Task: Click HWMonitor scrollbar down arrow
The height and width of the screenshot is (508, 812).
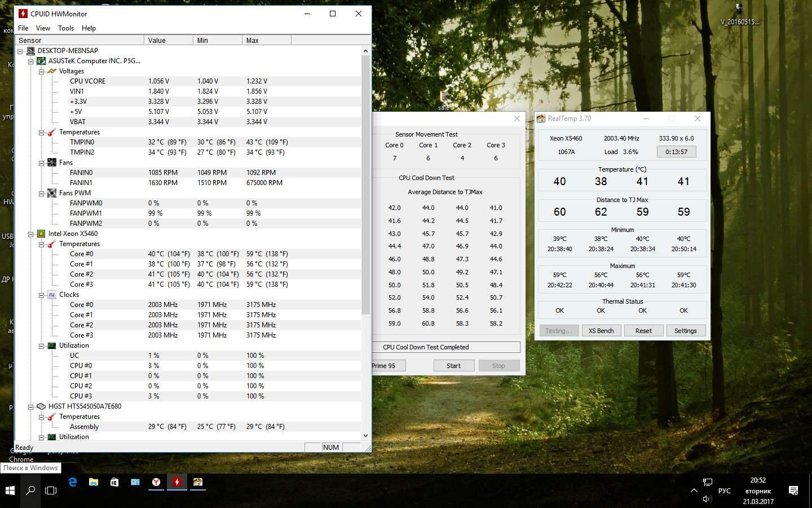Action: pyautogui.click(x=365, y=436)
